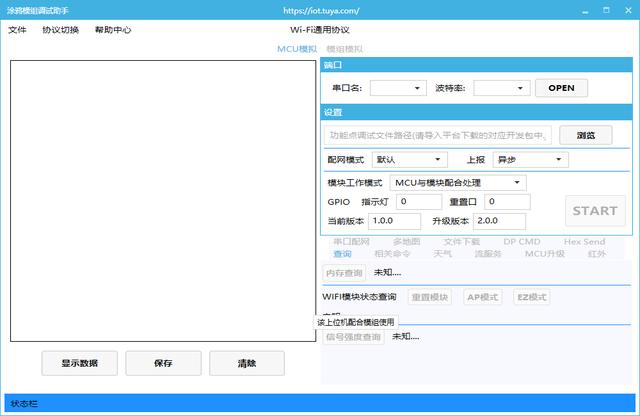The image size is (640, 416).
Task: Expand the 上报 mode dropdown
Action: 531,160
